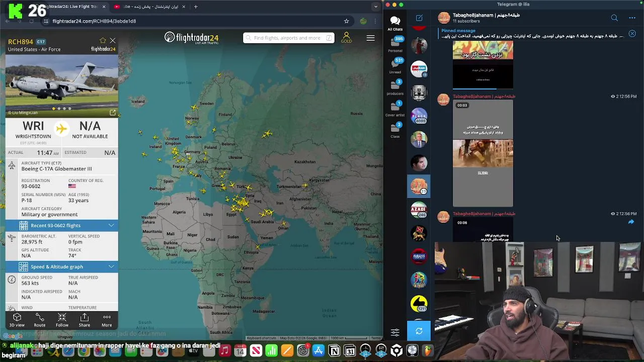644x362 pixels.
Task: Open FL Studio in Dock
Action: coord(428,350)
